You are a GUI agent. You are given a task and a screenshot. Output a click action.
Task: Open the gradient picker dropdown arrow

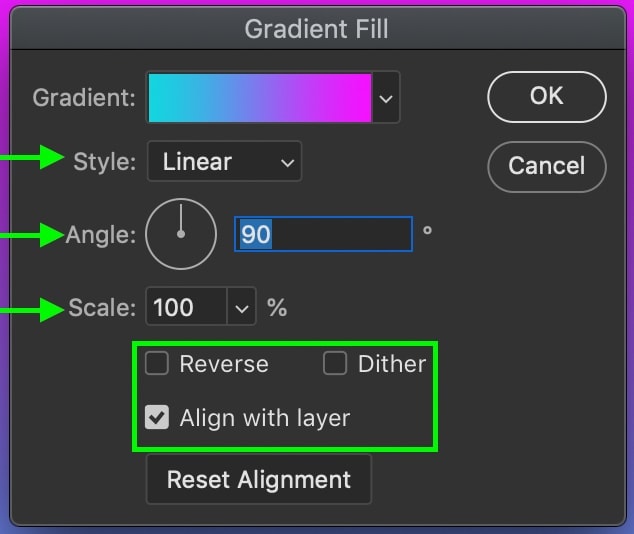point(386,98)
